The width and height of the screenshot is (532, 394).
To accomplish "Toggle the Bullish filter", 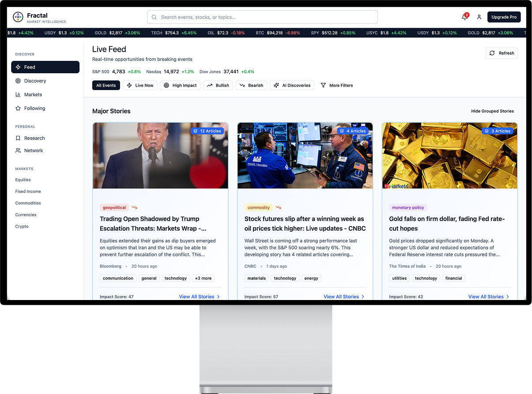I will tap(218, 85).
